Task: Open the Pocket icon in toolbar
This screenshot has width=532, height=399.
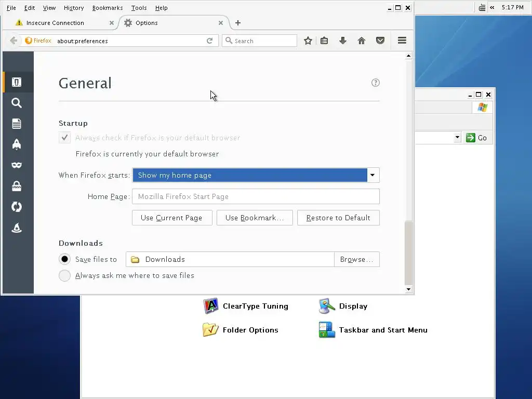Action: click(380, 41)
